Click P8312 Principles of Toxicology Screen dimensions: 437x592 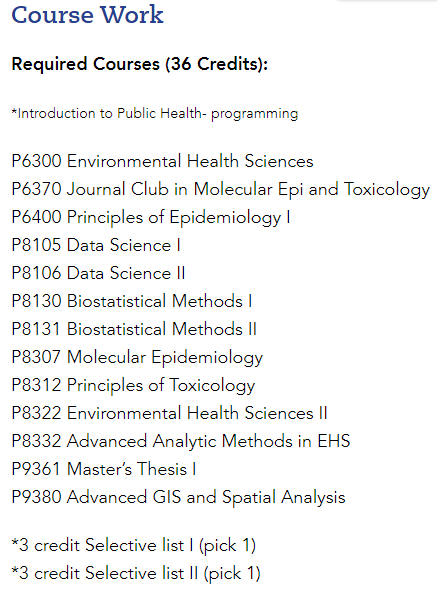coord(133,385)
